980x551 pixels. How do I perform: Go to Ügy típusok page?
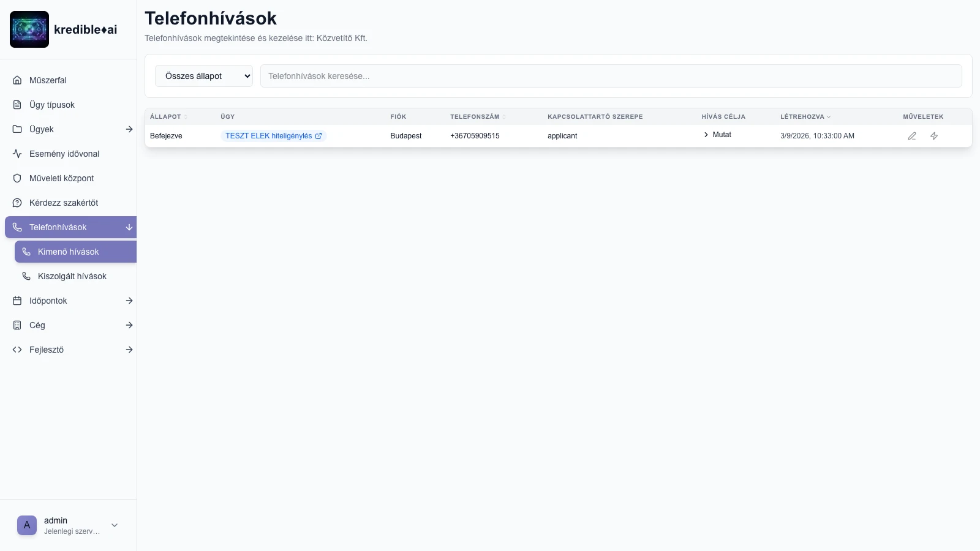(52, 105)
